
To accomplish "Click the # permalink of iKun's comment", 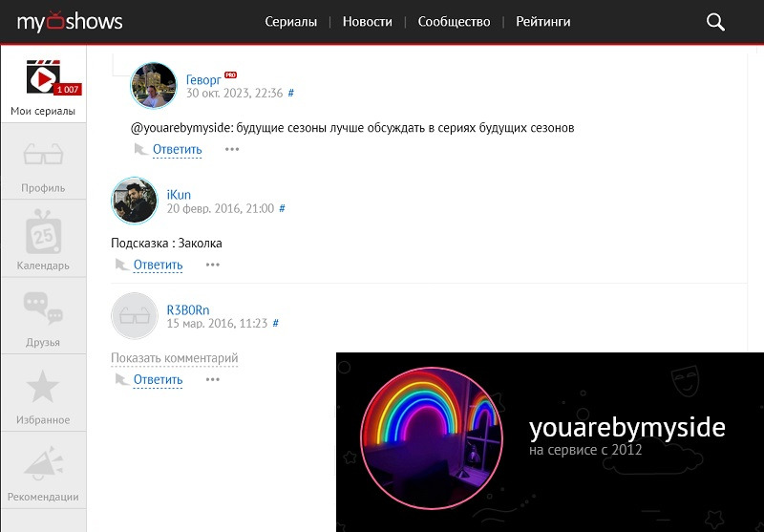I will (x=282, y=208).
